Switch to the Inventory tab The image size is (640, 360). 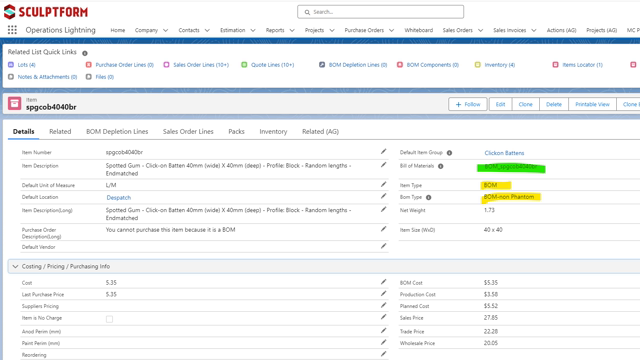pos(273,131)
